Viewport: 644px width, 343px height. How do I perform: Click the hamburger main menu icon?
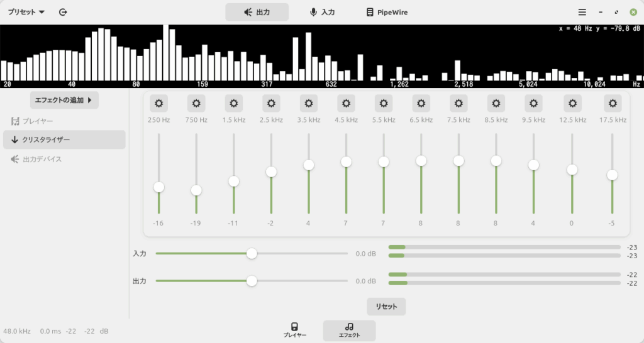[582, 12]
